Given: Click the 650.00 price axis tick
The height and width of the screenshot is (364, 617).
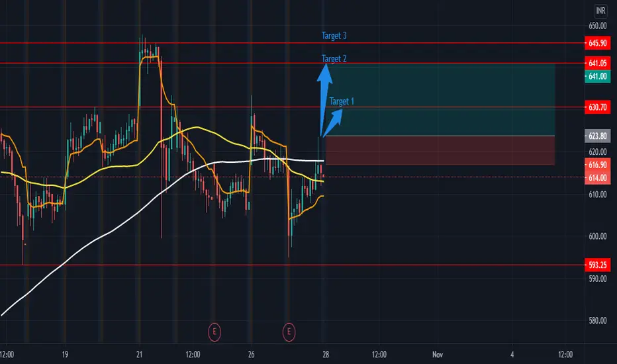Looking at the screenshot, I should point(597,26).
